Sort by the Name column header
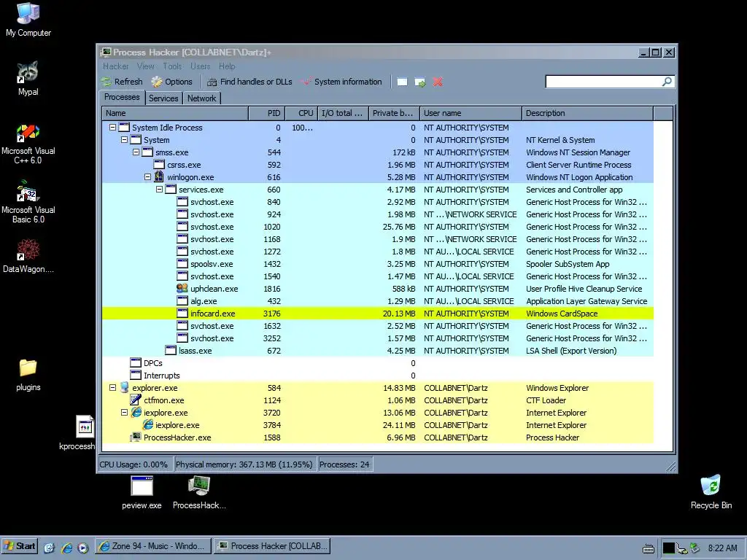This screenshot has height=560, width=747. (175, 113)
